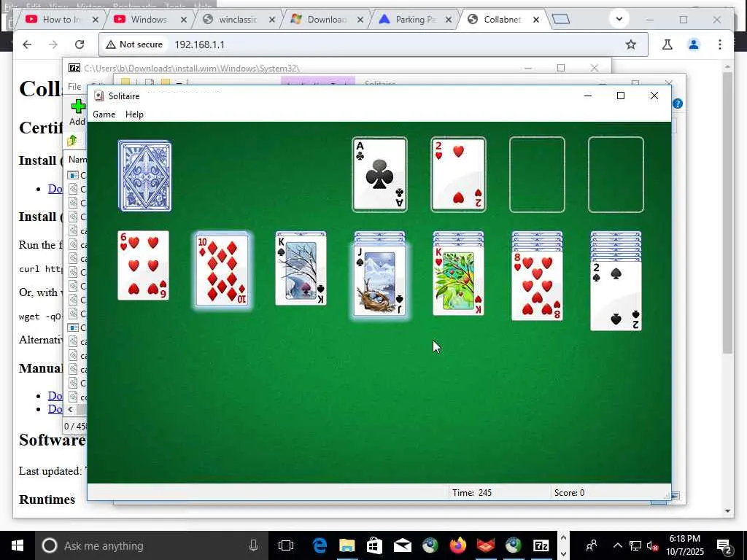Select the 10 of diamonds card
The height and width of the screenshot is (560, 747).
222,270
